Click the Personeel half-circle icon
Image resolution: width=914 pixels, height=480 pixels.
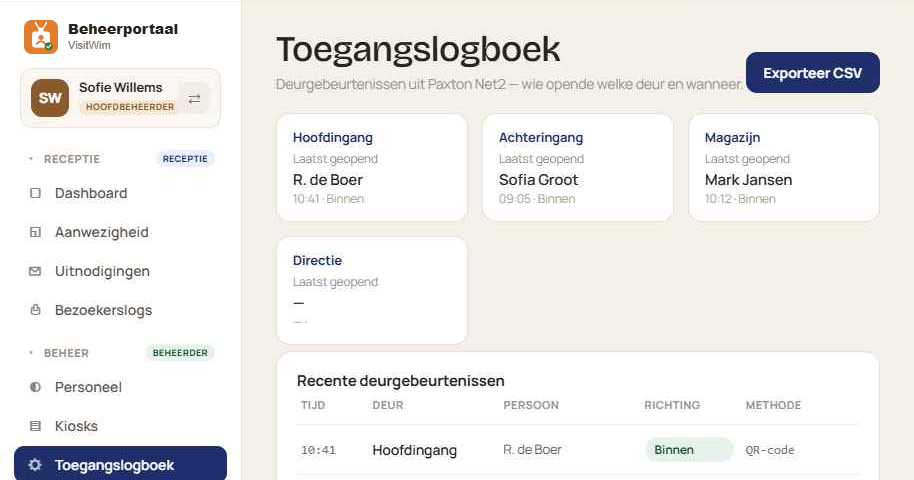click(x=36, y=387)
